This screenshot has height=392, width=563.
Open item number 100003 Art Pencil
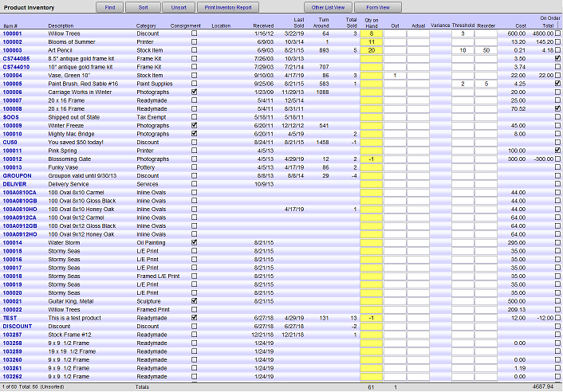pyautogui.click(x=14, y=50)
